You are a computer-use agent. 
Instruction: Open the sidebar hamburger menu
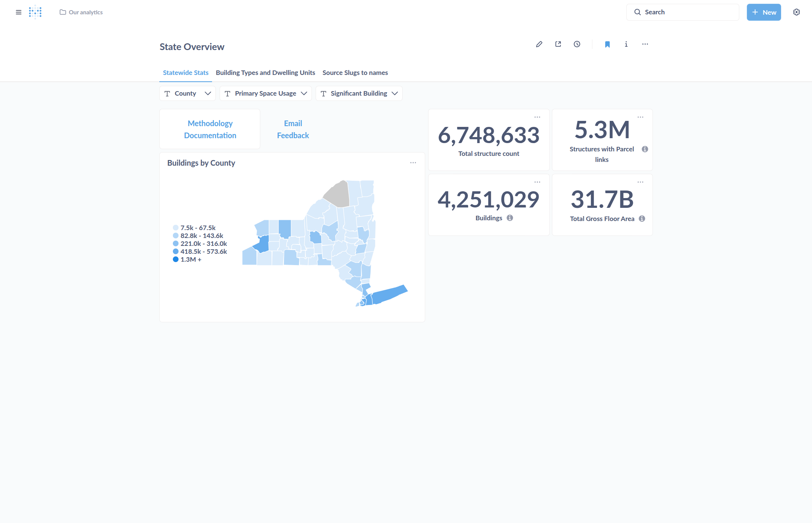tap(18, 12)
